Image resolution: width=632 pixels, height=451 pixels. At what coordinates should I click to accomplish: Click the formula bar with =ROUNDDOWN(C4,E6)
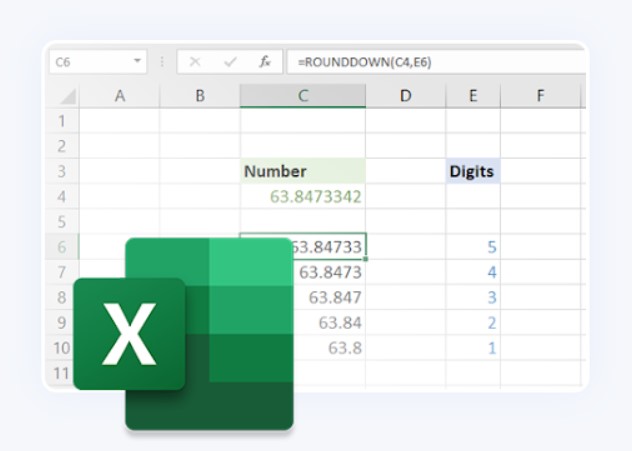[437, 62]
